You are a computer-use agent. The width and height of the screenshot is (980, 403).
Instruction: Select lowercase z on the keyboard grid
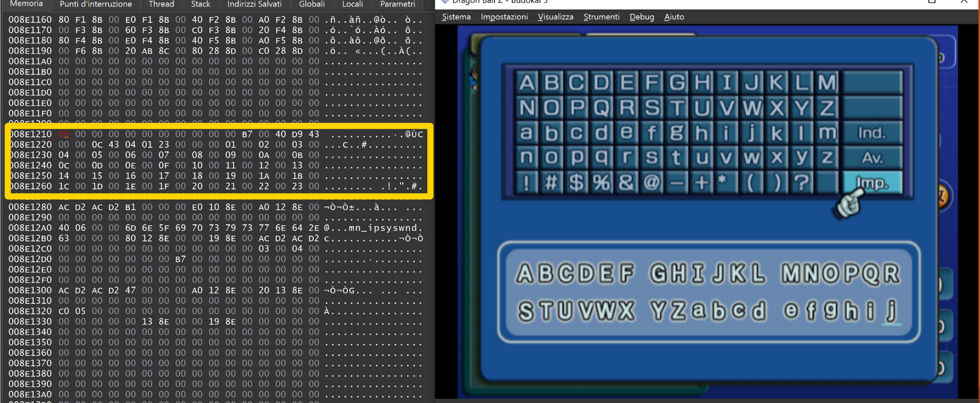(x=827, y=157)
